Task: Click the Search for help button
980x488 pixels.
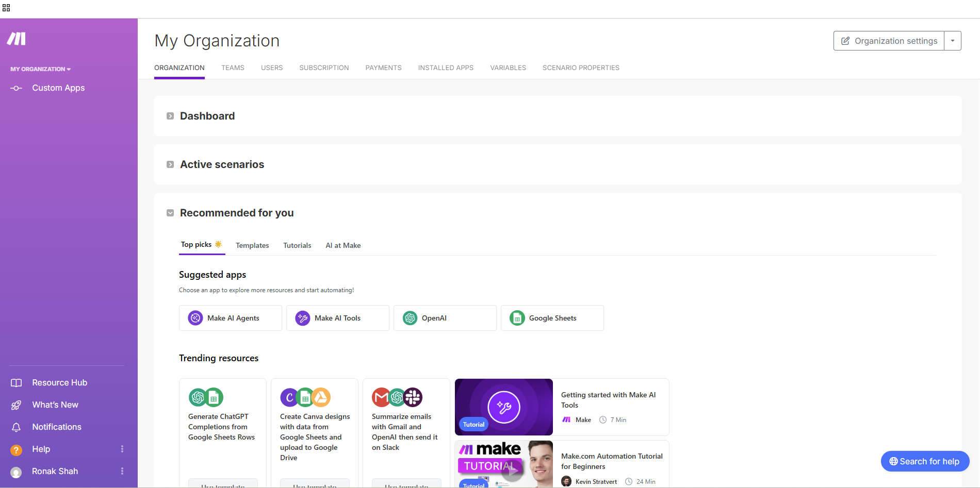Action: [x=925, y=461]
